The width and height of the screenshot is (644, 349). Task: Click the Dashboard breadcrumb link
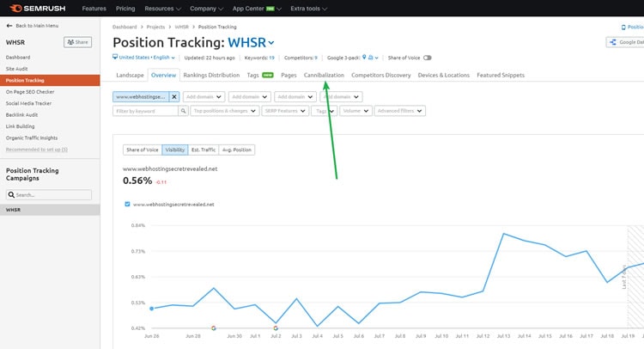[x=125, y=27]
